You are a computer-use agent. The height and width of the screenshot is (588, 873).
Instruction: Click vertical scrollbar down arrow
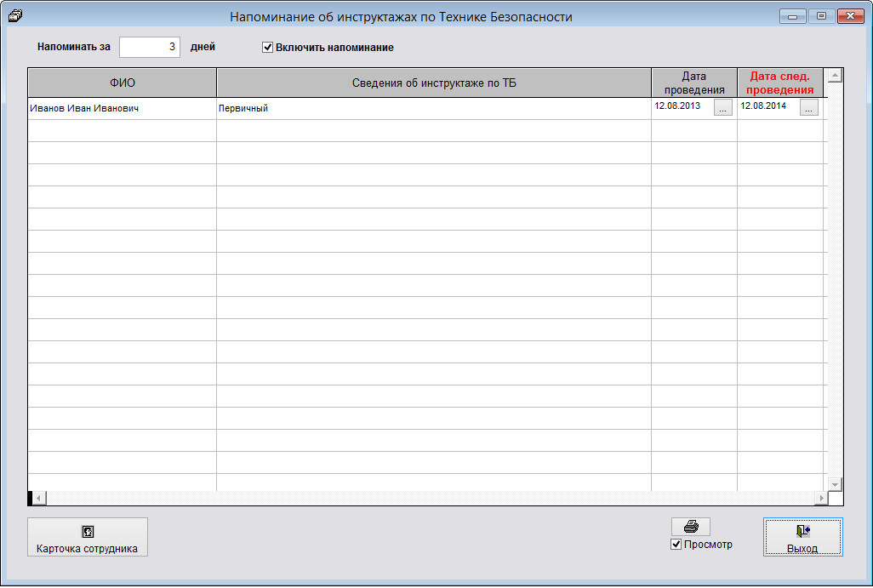pos(834,484)
